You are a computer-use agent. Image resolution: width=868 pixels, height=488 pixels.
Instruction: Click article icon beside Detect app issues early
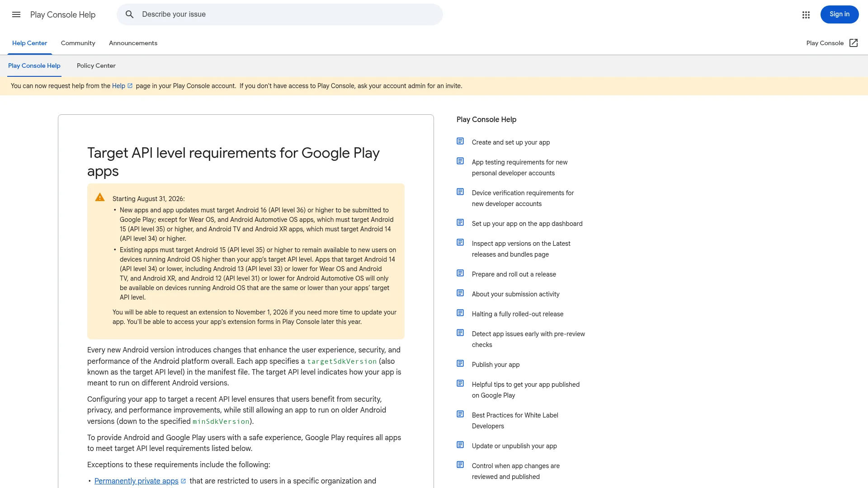pyautogui.click(x=460, y=333)
